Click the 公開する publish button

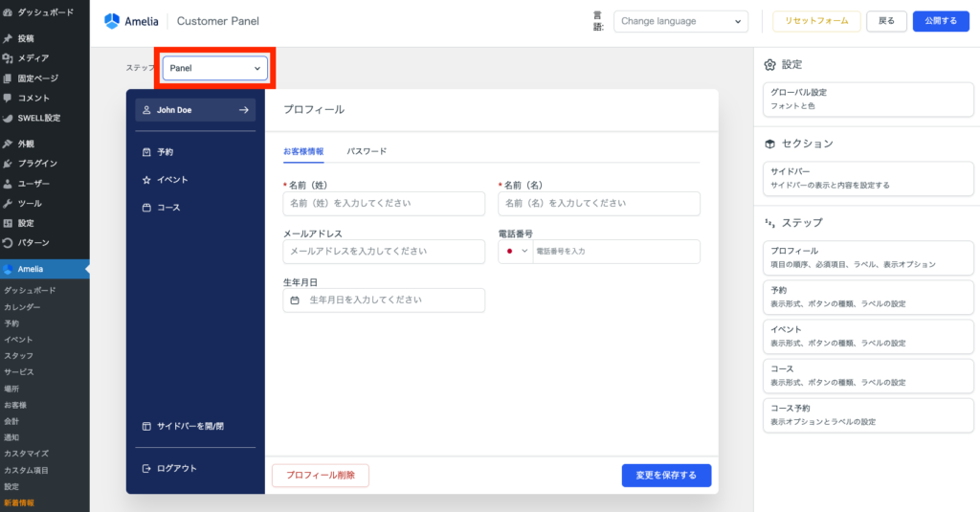pos(934,21)
